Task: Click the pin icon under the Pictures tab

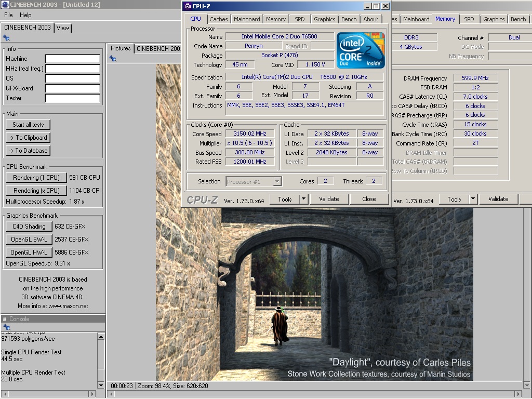Action: (113, 59)
